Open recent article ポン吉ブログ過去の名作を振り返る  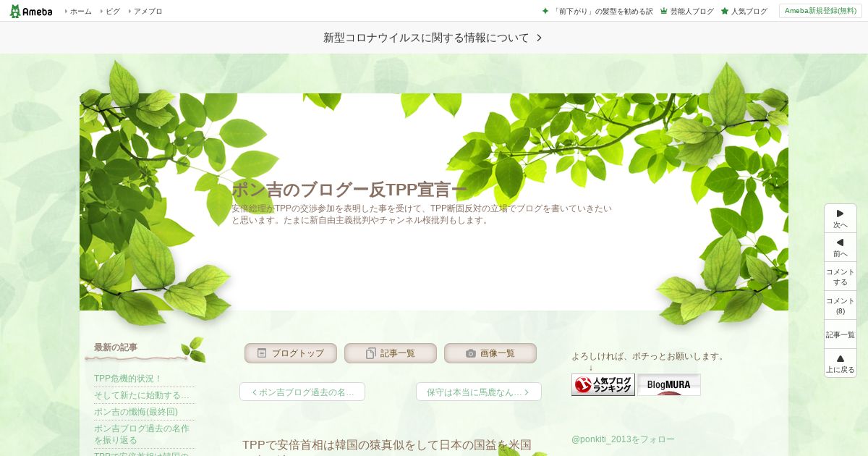pos(142,434)
